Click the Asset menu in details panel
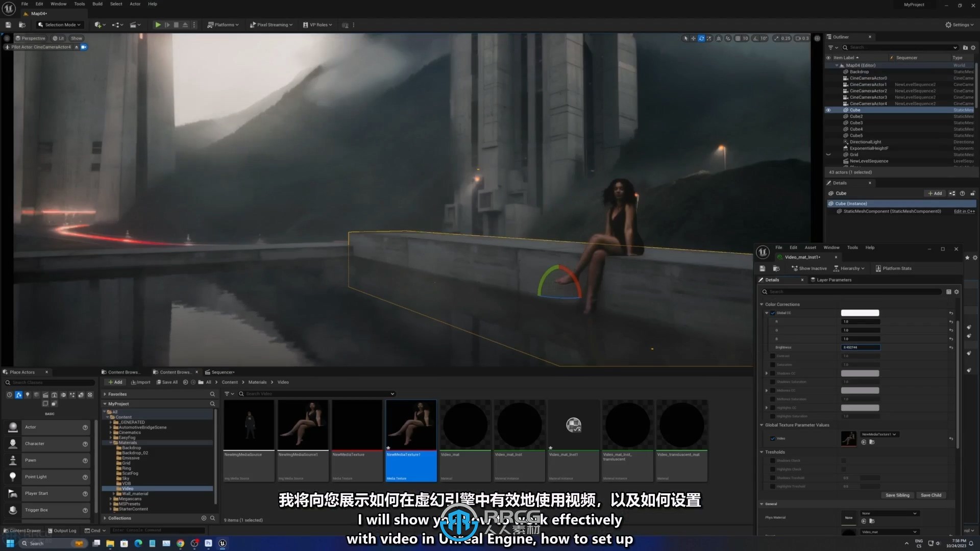 [x=810, y=247]
